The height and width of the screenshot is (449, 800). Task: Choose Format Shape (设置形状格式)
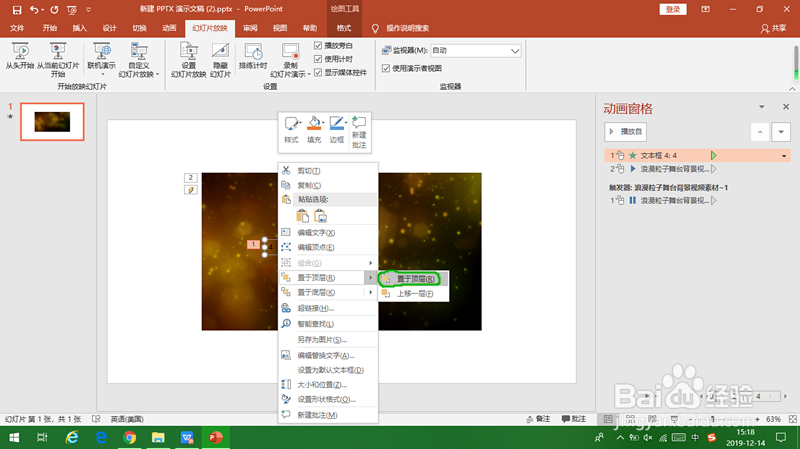point(328,400)
